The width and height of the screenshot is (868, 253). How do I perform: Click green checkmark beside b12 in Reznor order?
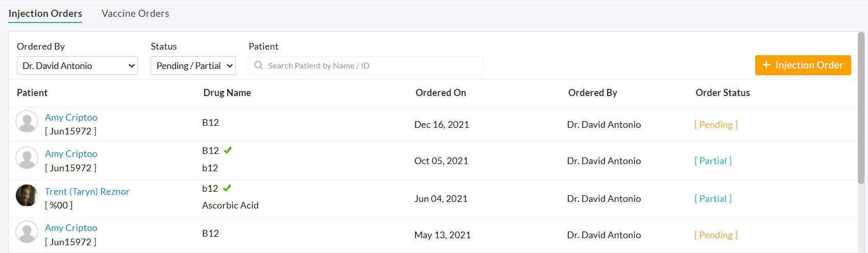227,188
